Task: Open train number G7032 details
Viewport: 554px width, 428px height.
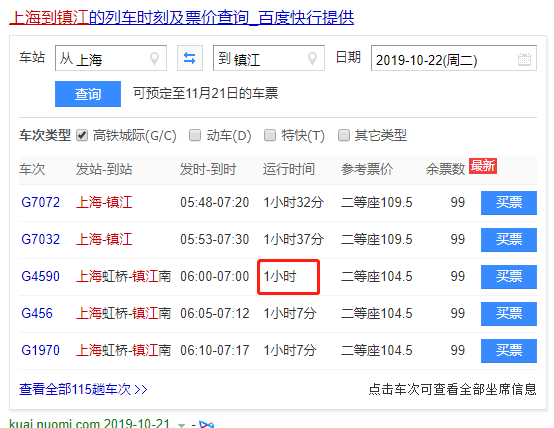Action: tap(41, 239)
